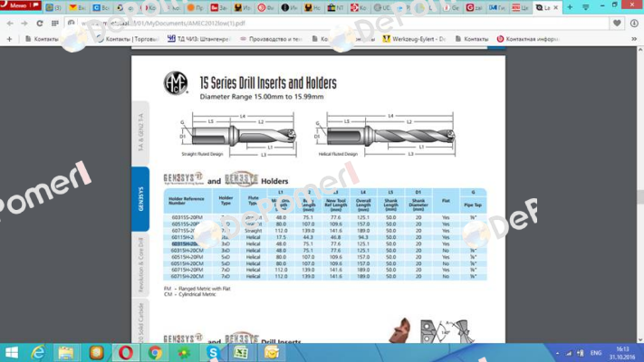Click the scrollbar up arrow
644x362 pixels.
(639, 50)
